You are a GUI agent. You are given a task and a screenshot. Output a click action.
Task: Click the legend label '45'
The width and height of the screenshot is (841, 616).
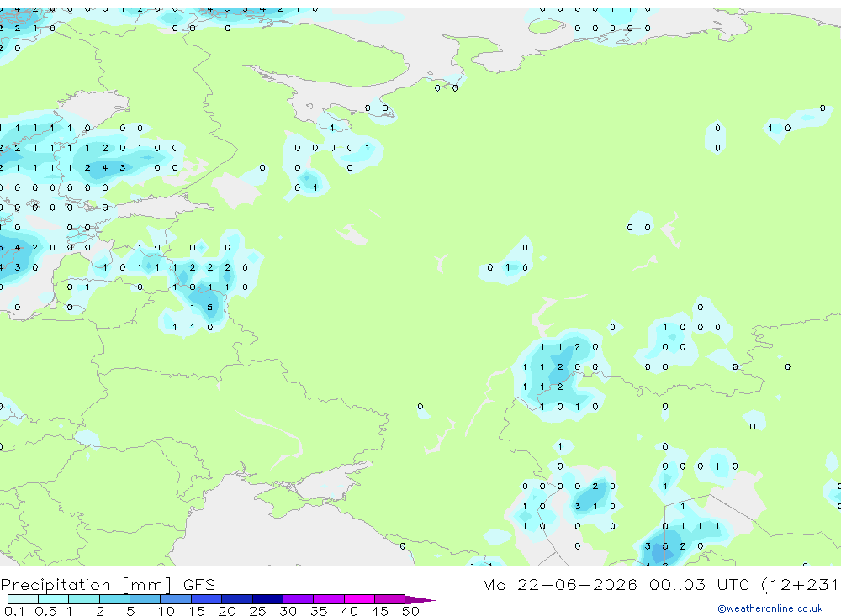pos(380,611)
